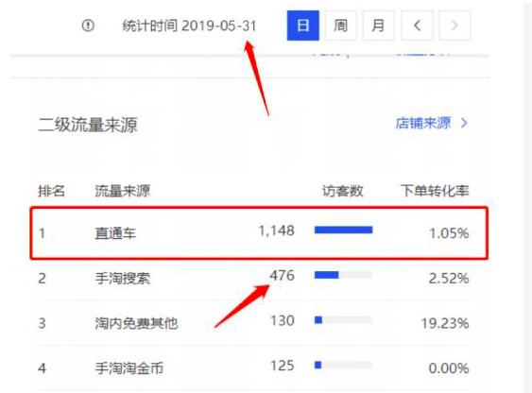Click the 淘内免费其他 visitor progress bar
The image size is (532, 393).
click(343, 319)
